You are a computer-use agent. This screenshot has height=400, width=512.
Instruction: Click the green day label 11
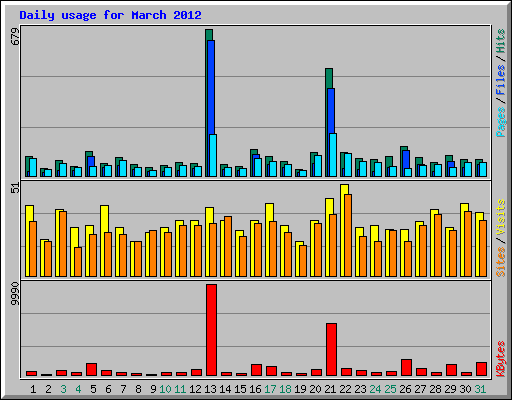click(180, 389)
